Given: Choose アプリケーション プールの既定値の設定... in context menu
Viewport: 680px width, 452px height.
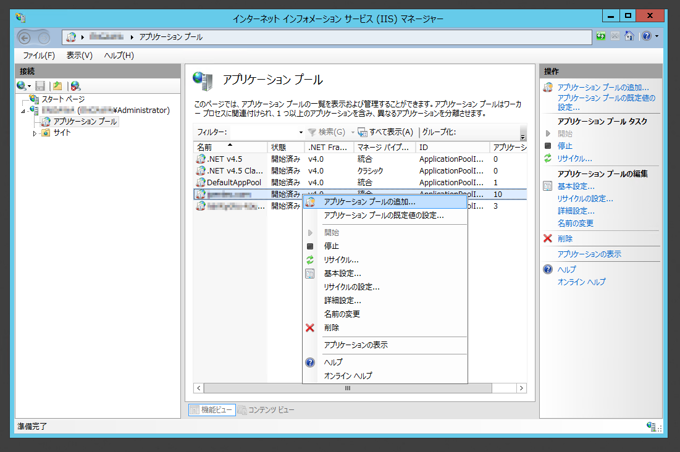Looking at the screenshot, I should [x=385, y=215].
